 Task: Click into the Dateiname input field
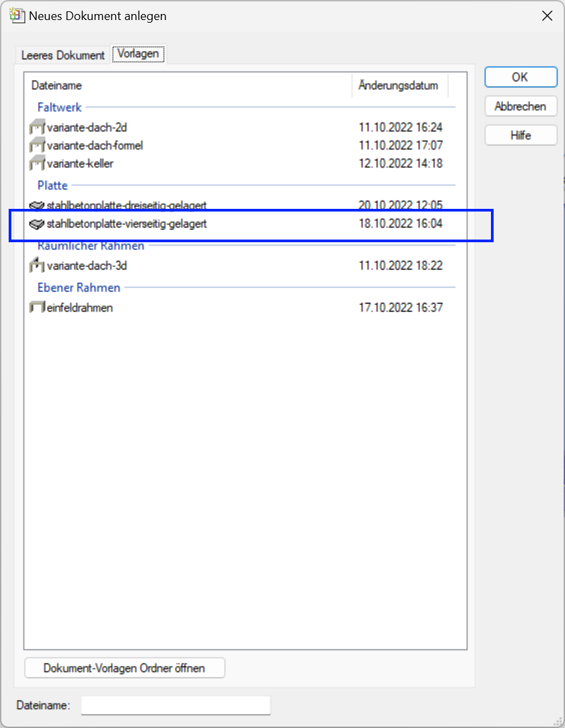(175, 705)
